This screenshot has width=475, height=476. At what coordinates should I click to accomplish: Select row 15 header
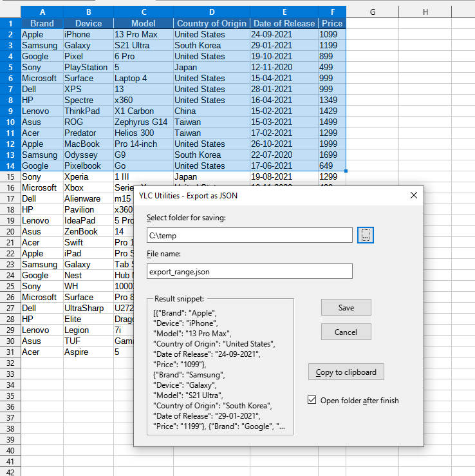(10, 176)
